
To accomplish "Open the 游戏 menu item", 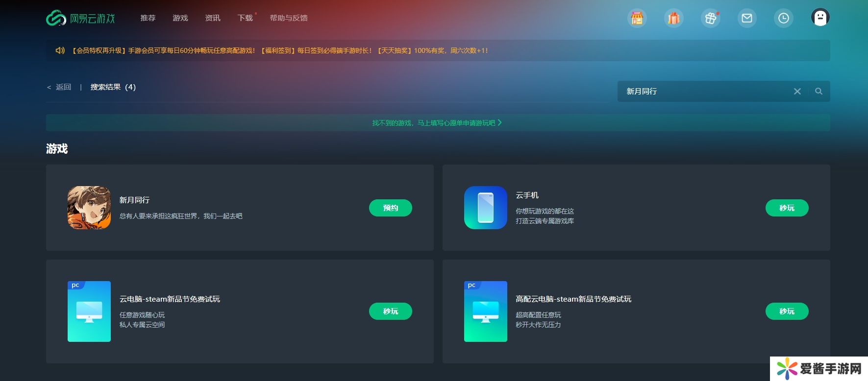I will point(180,18).
